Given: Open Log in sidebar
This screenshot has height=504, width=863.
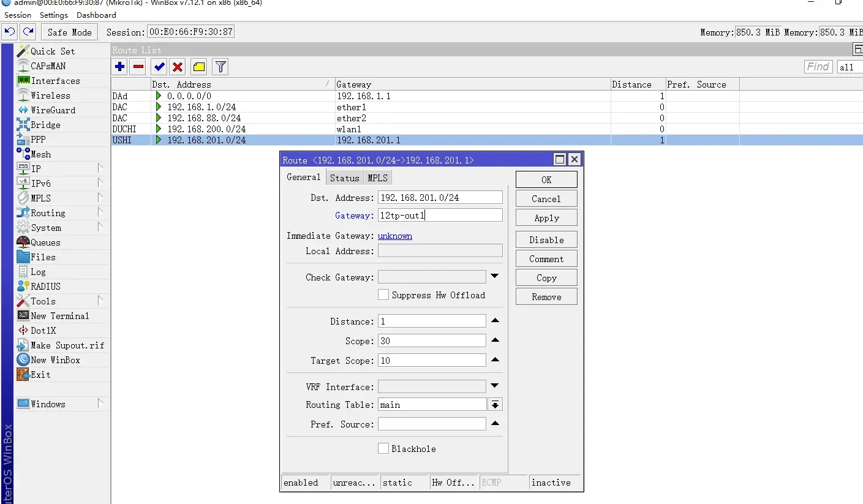Looking at the screenshot, I should click(38, 272).
